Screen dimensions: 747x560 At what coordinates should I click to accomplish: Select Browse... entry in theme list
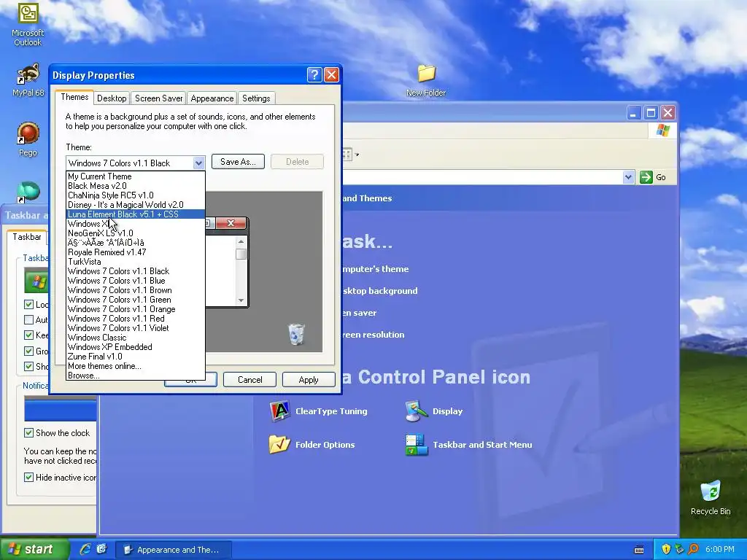[x=135, y=376]
